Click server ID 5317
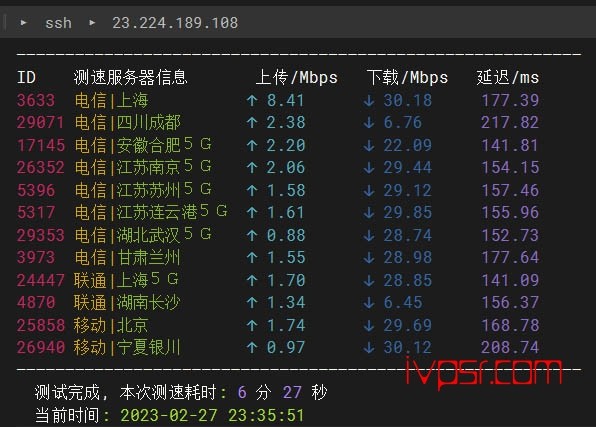 click(36, 212)
